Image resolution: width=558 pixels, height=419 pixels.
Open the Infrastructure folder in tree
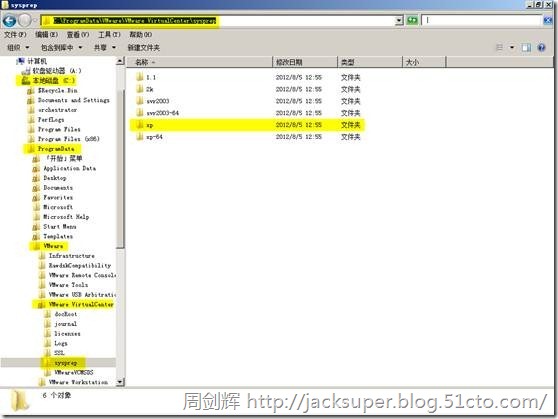coord(72,256)
